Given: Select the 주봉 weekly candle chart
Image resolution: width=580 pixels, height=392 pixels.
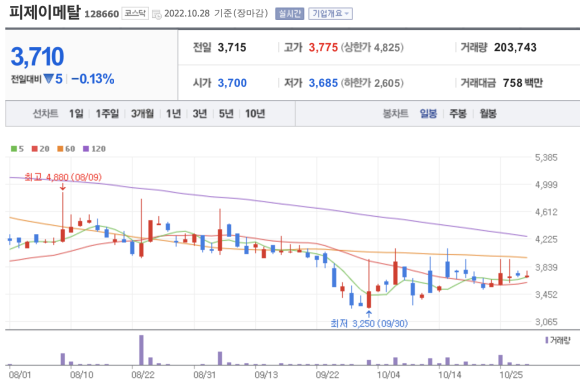Looking at the screenshot, I should [x=458, y=114].
